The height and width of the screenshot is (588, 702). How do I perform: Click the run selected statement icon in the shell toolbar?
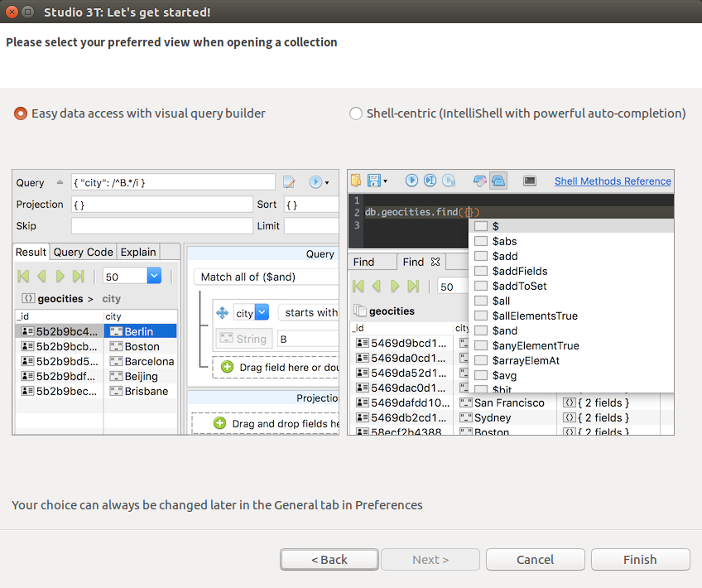(x=430, y=181)
